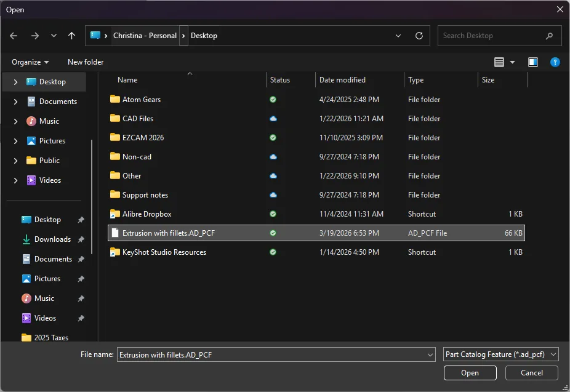
Task: Click the Forward navigation arrow
Action: [35, 36]
